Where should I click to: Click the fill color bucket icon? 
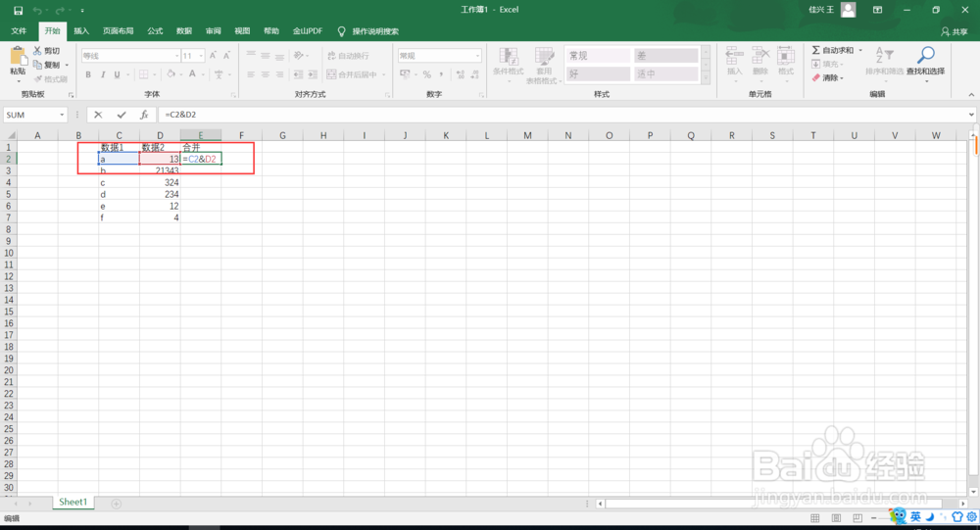coord(171,74)
